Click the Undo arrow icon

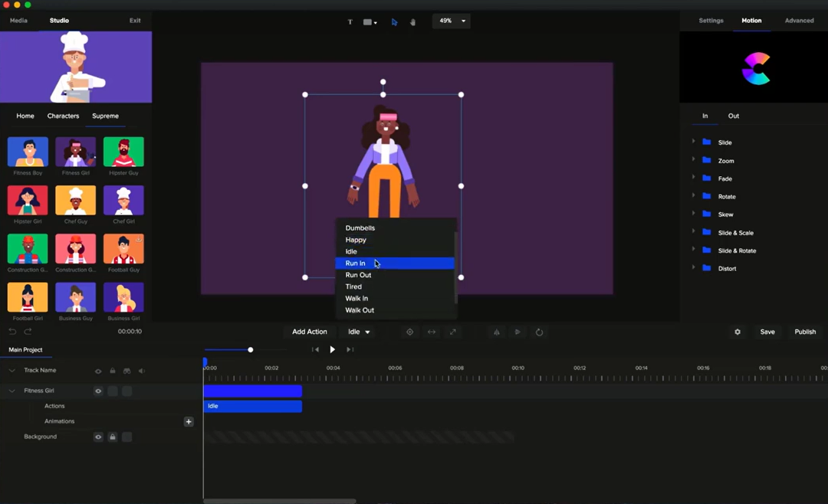click(x=13, y=332)
